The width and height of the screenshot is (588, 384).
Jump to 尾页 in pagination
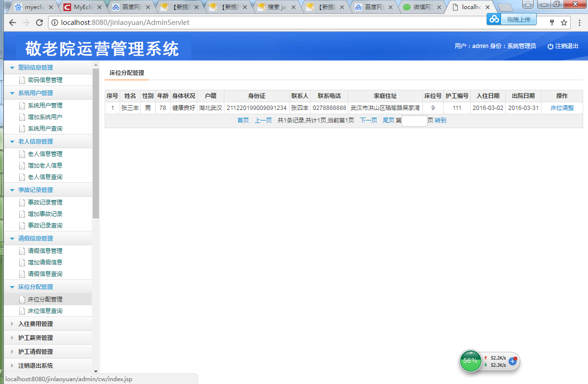click(x=388, y=120)
